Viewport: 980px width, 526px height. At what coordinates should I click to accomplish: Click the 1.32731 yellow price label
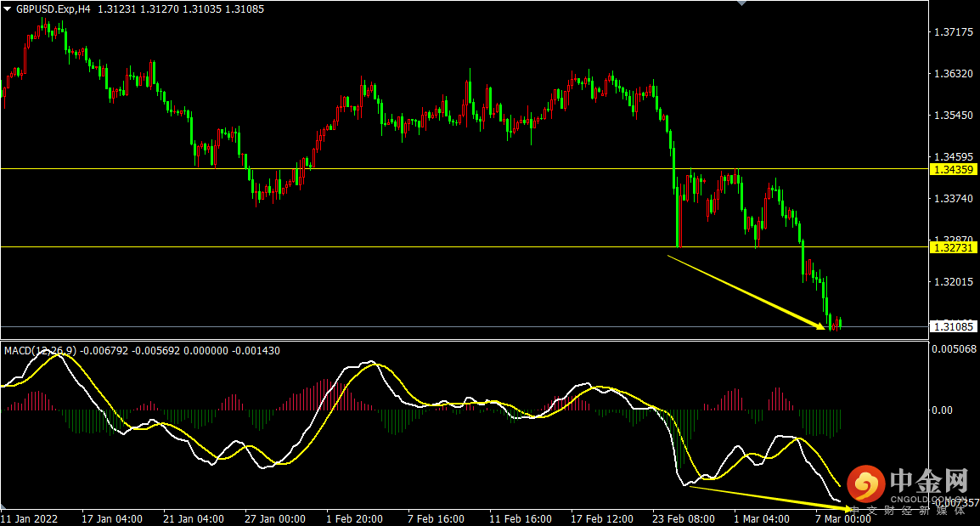coord(953,247)
